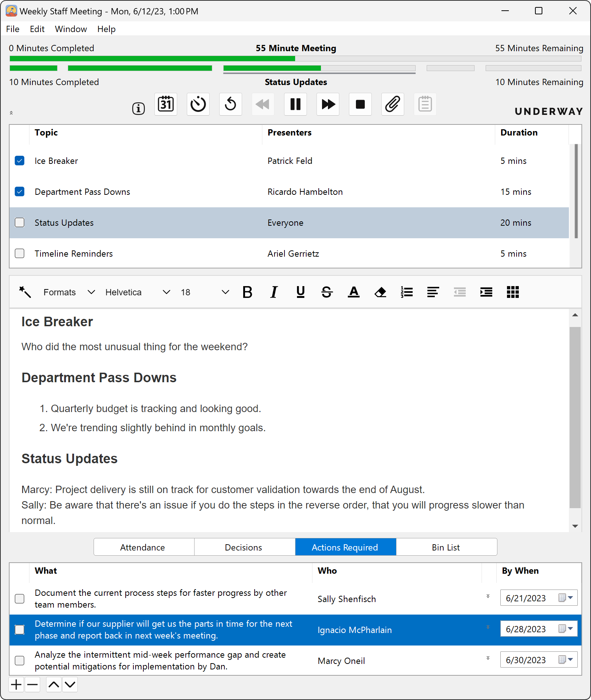This screenshot has width=591, height=700.
Task: Skip forward to next topic
Action: [x=328, y=104]
